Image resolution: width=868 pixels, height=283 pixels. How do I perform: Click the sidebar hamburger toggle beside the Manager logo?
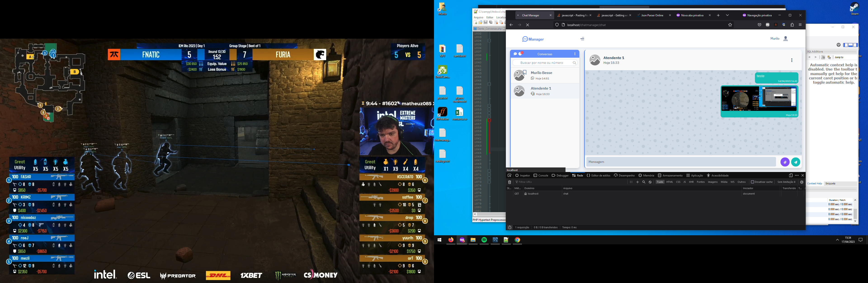click(582, 39)
